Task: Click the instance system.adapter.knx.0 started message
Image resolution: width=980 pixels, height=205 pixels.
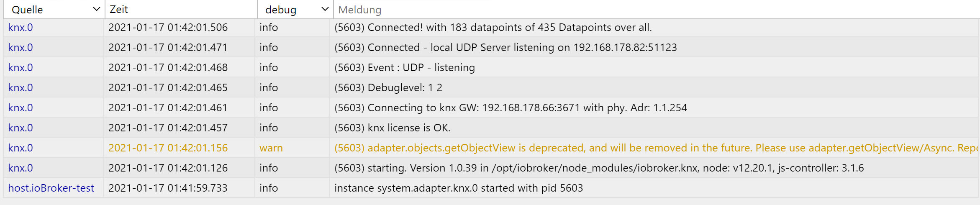Action: (458, 188)
